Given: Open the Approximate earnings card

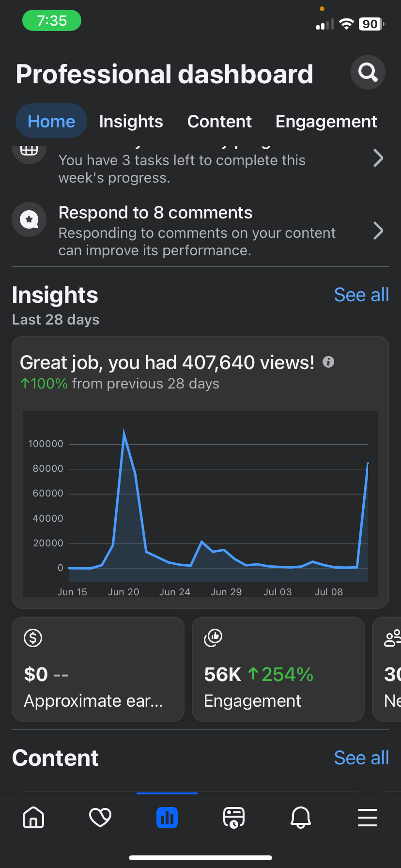Looking at the screenshot, I should 98,669.
